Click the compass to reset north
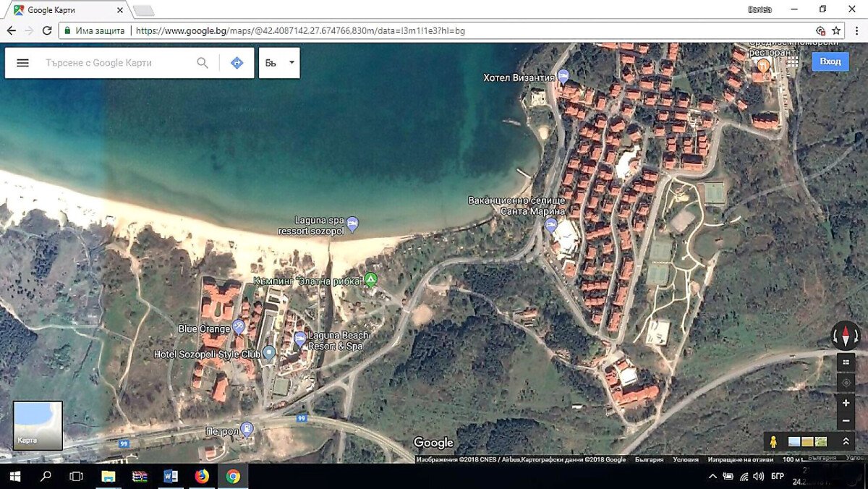868x489 pixels. click(845, 335)
